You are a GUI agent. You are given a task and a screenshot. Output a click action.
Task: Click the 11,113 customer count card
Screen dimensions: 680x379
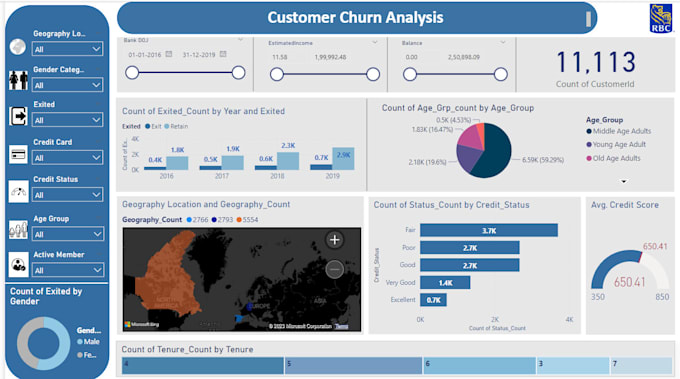[595, 65]
